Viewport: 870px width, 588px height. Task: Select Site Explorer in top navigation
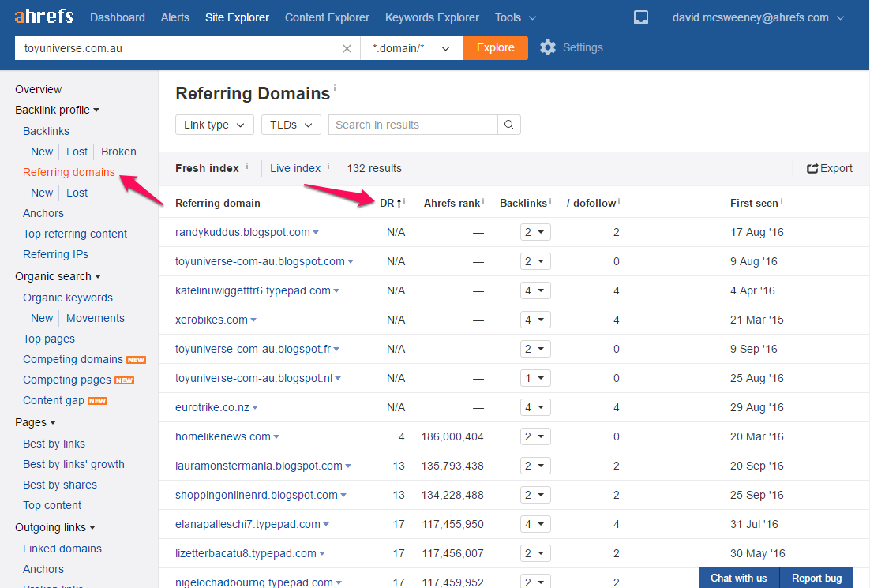click(x=237, y=17)
